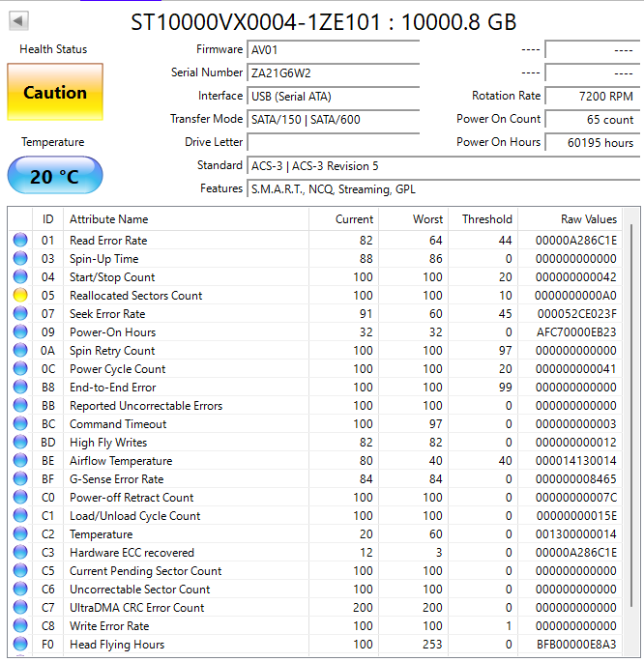This screenshot has width=644, height=662.
Task: Click the blue status orb for Spin Retry Count
Action: (20, 350)
